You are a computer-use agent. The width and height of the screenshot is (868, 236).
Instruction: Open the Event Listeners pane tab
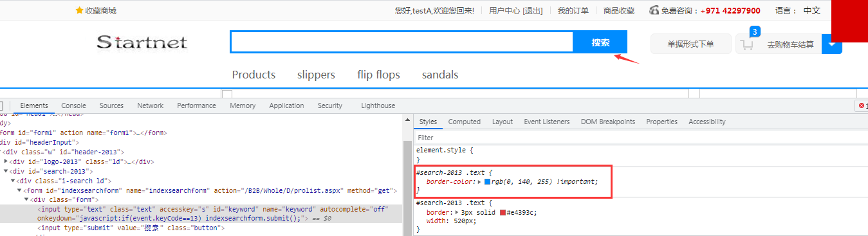pos(546,122)
